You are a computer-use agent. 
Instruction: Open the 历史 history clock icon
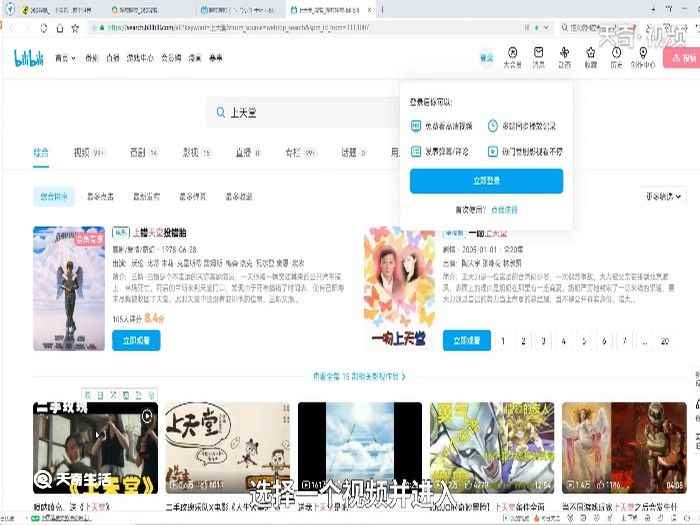(x=617, y=58)
